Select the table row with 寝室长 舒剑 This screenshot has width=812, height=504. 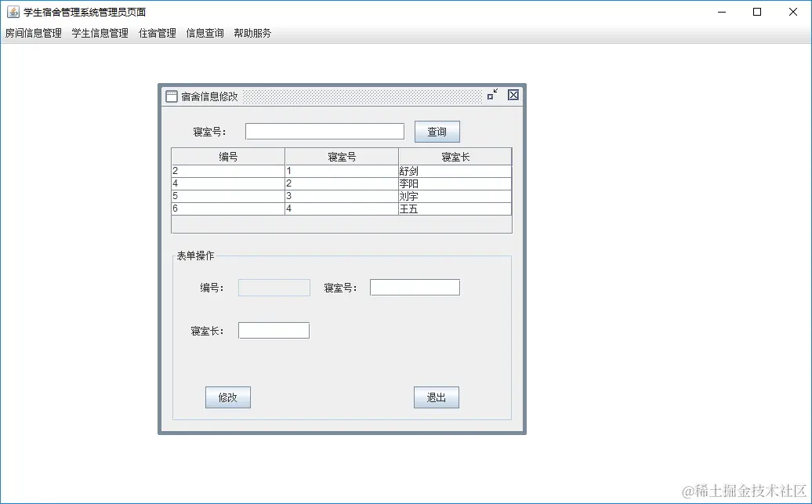tap(340, 170)
